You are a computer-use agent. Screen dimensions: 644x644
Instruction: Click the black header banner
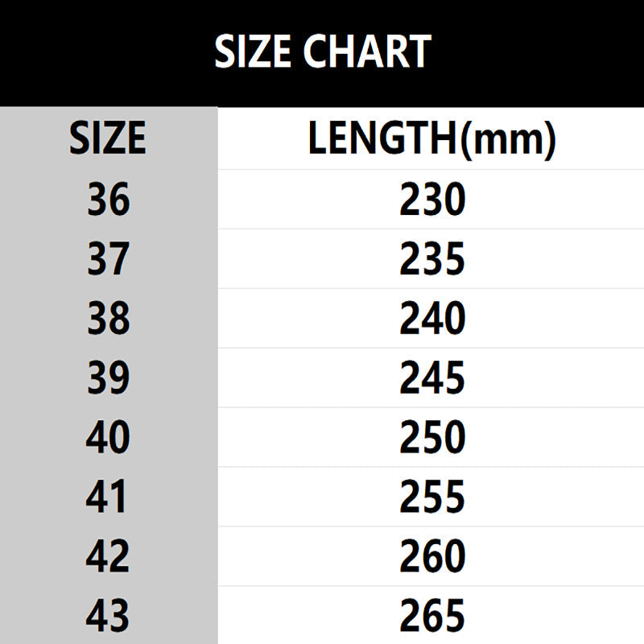click(322, 53)
